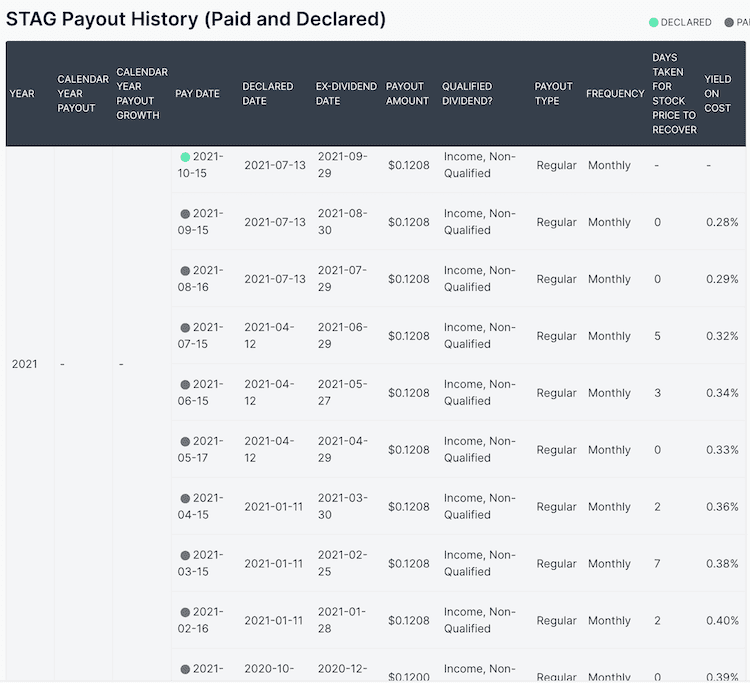Click the STAG Payout History title
The image size is (750, 683).
tap(196, 19)
